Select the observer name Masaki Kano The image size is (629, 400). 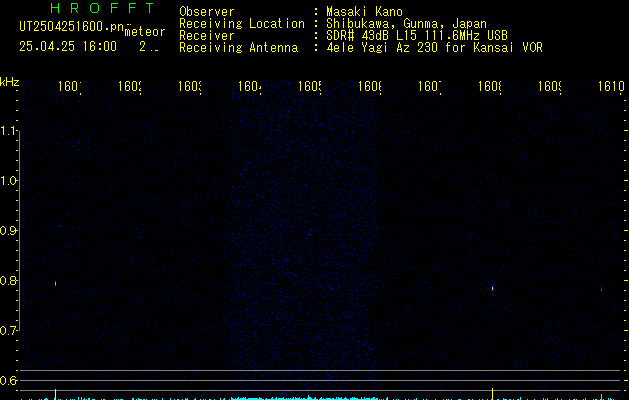pos(364,11)
